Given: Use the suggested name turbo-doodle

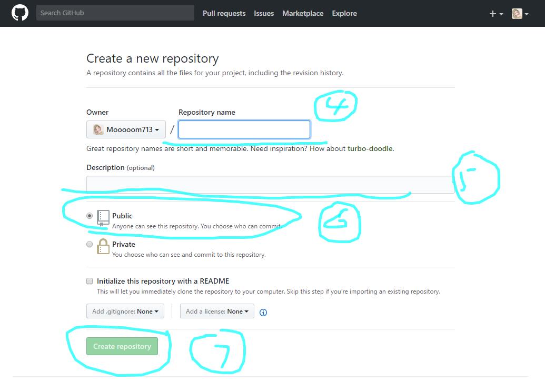Looking at the screenshot, I should tap(370, 148).
